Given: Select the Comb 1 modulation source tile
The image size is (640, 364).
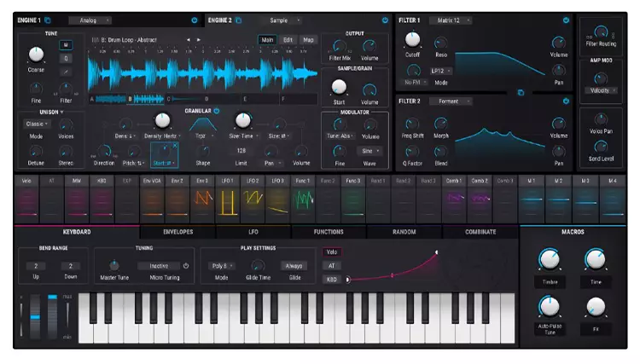Looking at the screenshot, I should click(x=453, y=199).
